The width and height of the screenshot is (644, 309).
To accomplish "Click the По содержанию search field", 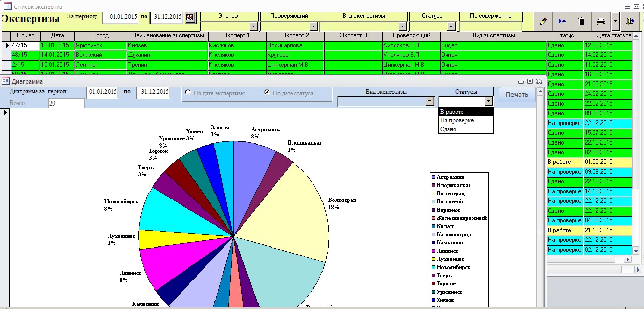I will [490, 26].
